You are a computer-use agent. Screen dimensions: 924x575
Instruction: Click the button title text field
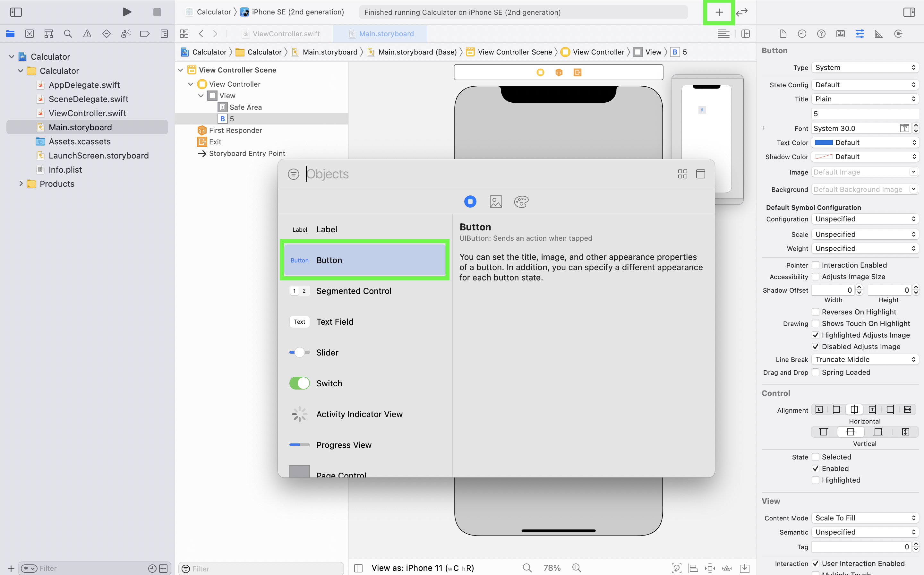865,114
